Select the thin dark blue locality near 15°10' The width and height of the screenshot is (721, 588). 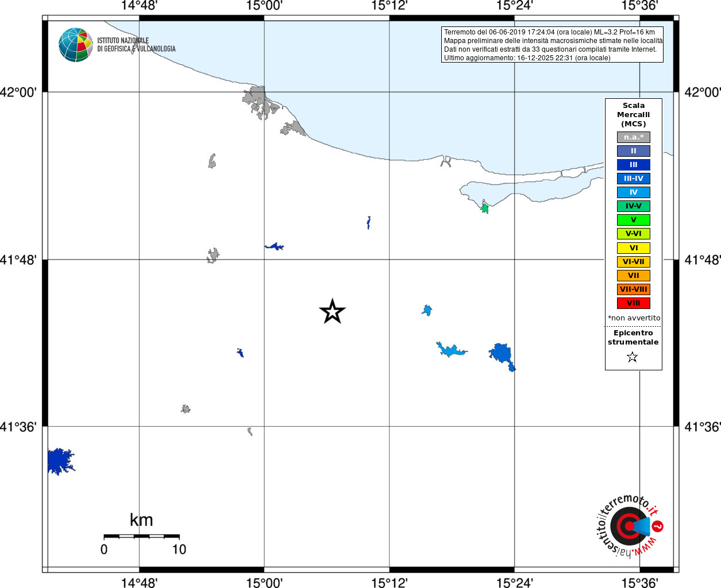point(368,223)
